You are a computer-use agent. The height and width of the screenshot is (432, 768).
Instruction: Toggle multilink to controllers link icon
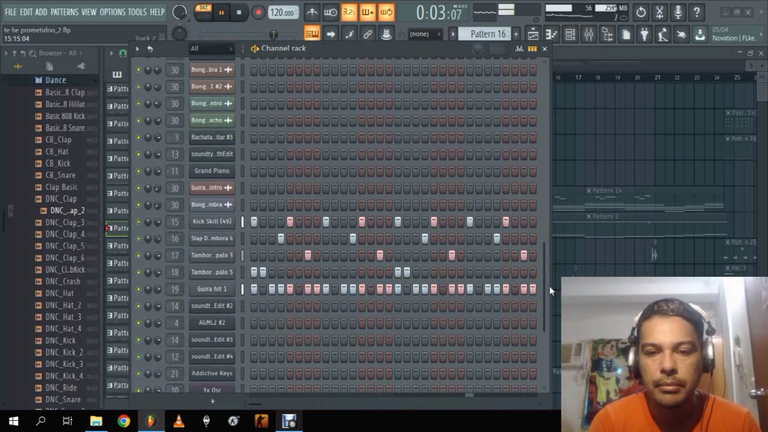pos(367,34)
